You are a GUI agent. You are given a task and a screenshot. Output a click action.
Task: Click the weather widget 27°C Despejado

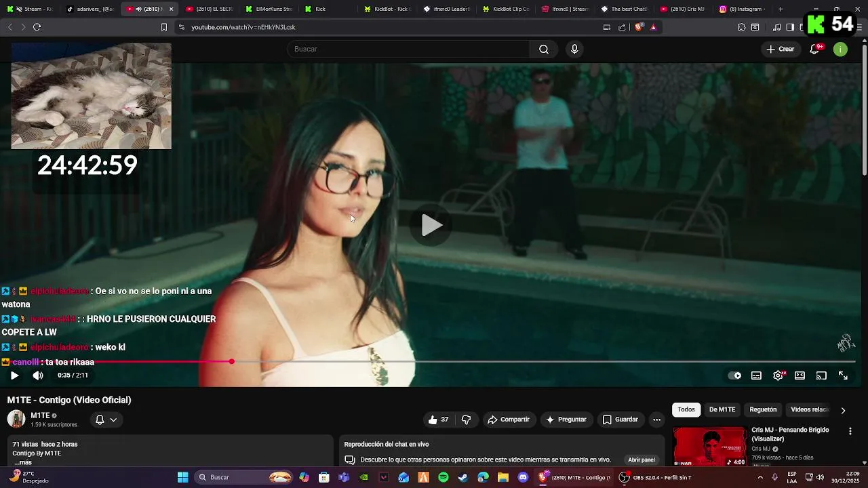coord(28,477)
